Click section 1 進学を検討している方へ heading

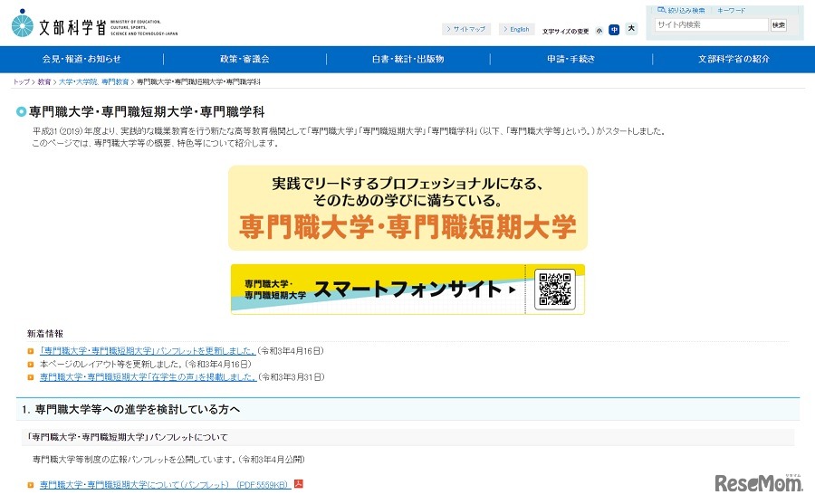pos(131,409)
